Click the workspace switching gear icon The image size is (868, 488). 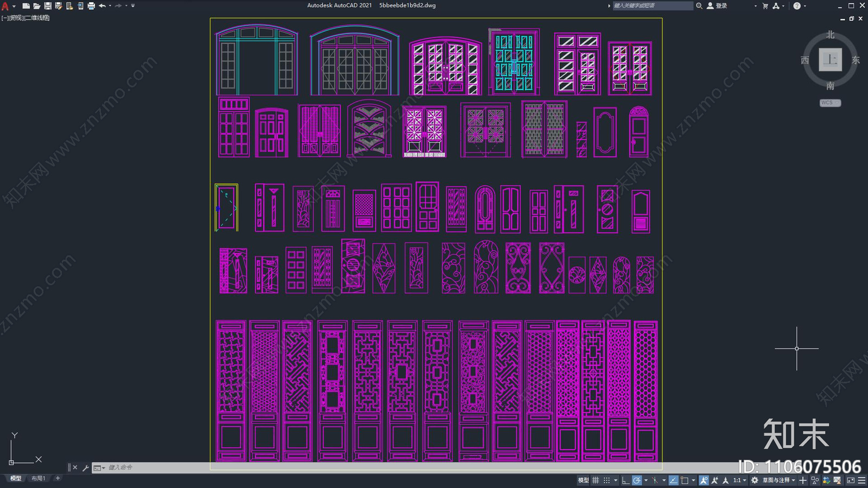[x=755, y=480]
